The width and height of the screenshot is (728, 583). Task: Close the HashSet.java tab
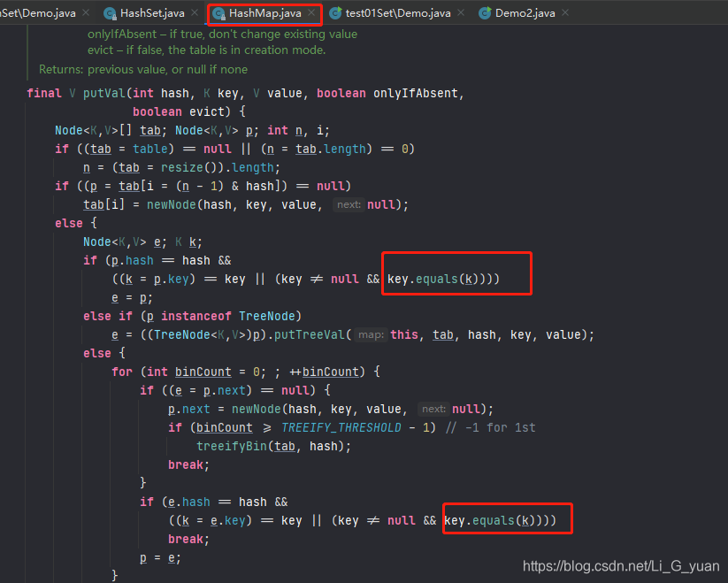[195, 13]
